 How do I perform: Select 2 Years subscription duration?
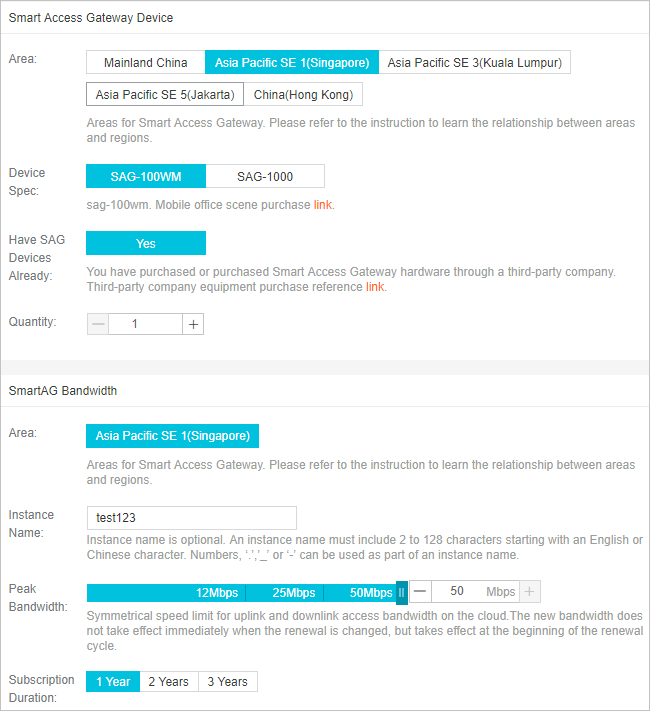point(169,682)
